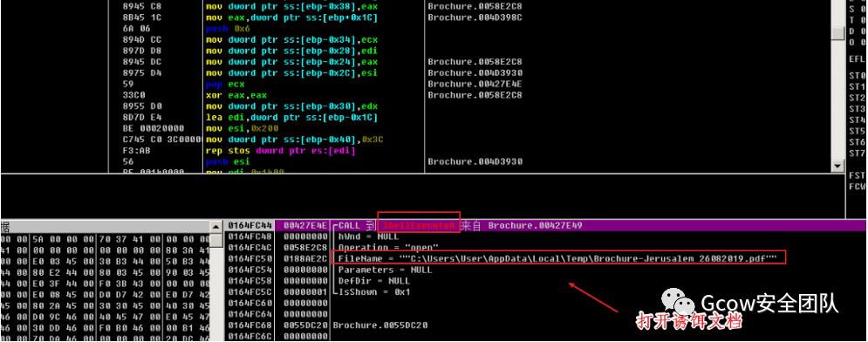Select the FileName Brochure-Jerusalem pdf stack entry

coord(557,258)
